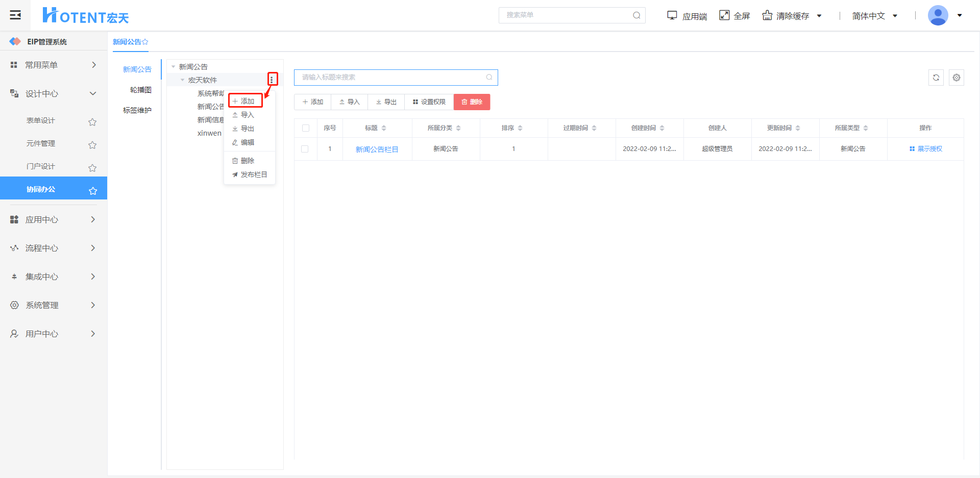Collapse the sidebar with the hamburger icon
980x478 pixels.
click(15, 15)
